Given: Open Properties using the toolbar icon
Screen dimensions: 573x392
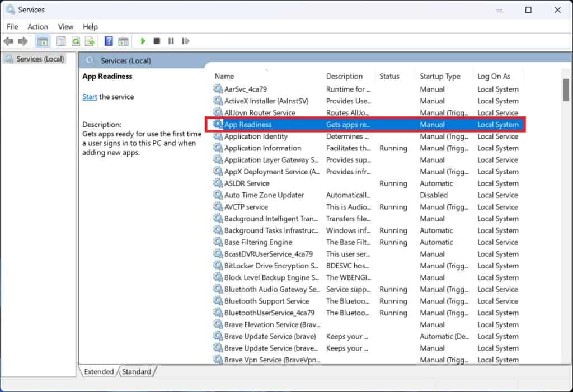Looking at the screenshot, I should pyautogui.click(x=60, y=41).
